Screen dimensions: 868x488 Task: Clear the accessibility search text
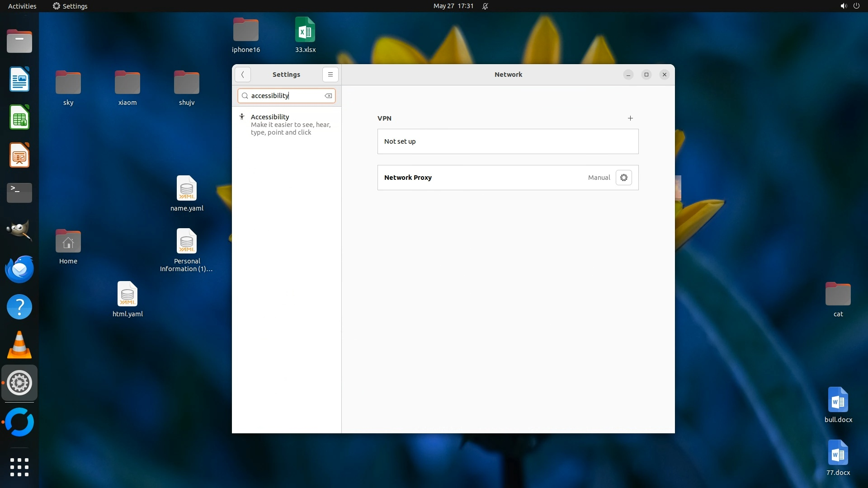tap(328, 96)
